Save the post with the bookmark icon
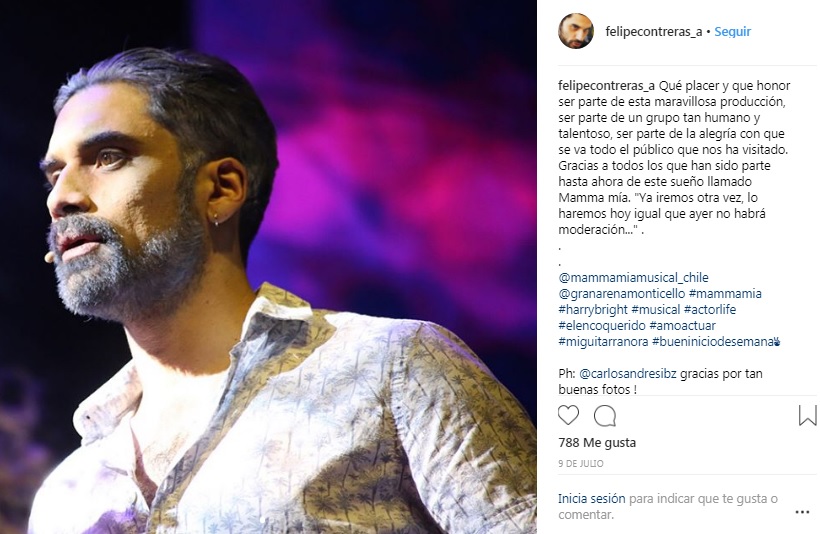This screenshot has height=534, width=820. (x=807, y=416)
